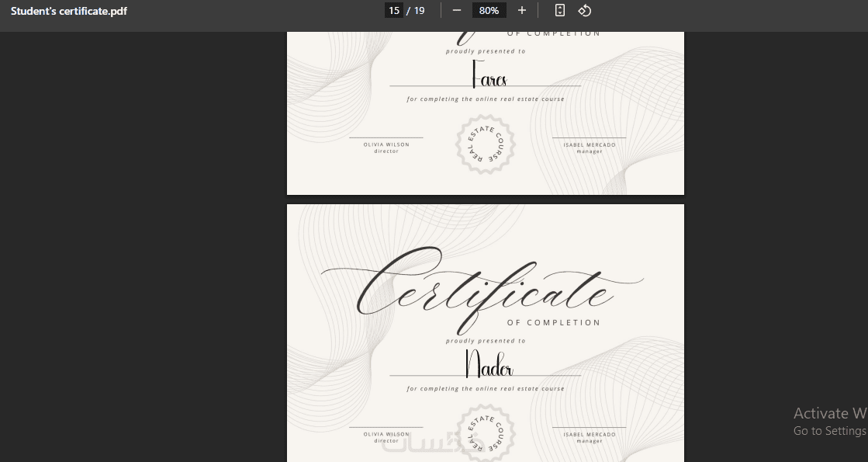868x462 pixels.
Task: Click OLIVIA WILSON on the lower certificate
Action: (x=386, y=434)
